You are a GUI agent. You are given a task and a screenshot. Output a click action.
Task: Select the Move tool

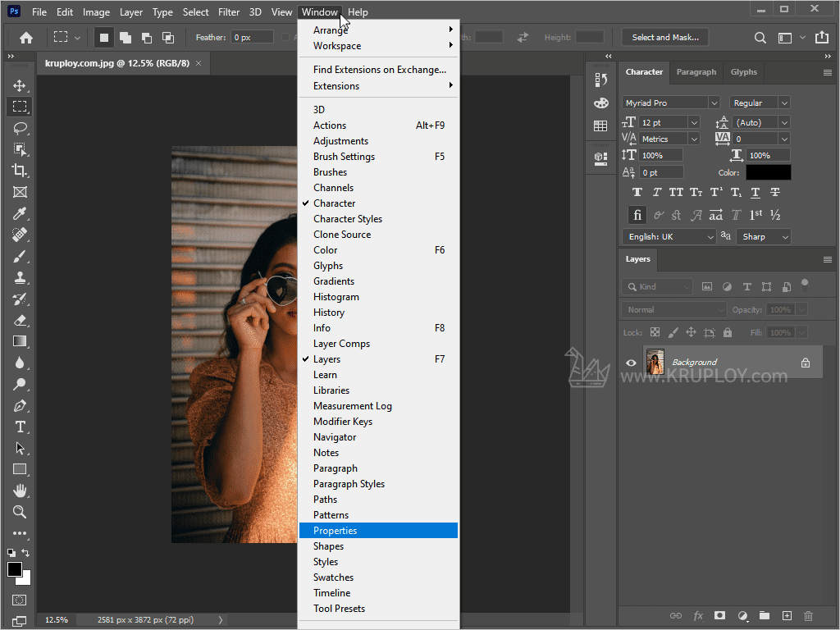pyautogui.click(x=20, y=85)
